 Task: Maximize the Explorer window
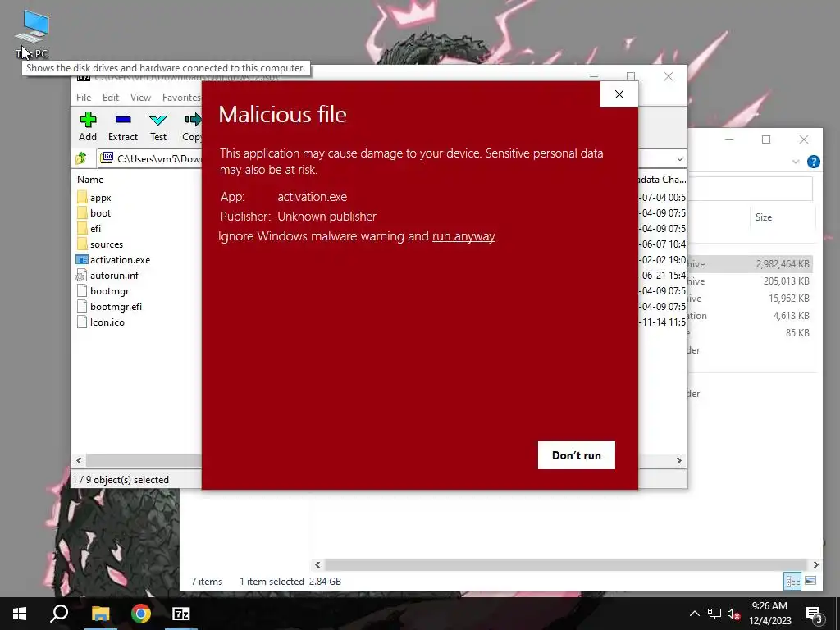(x=766, y=139)
